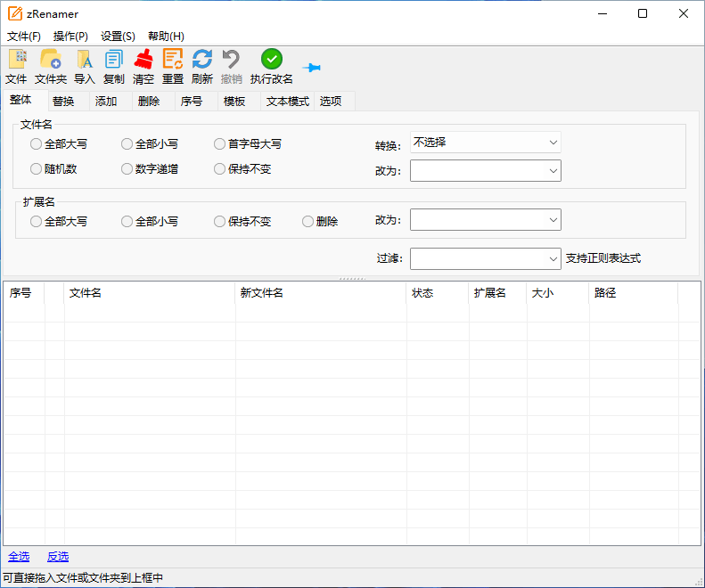705x588 pixels.
Task: Click the 文件 add-file toolbar icon
Action: 16,60
